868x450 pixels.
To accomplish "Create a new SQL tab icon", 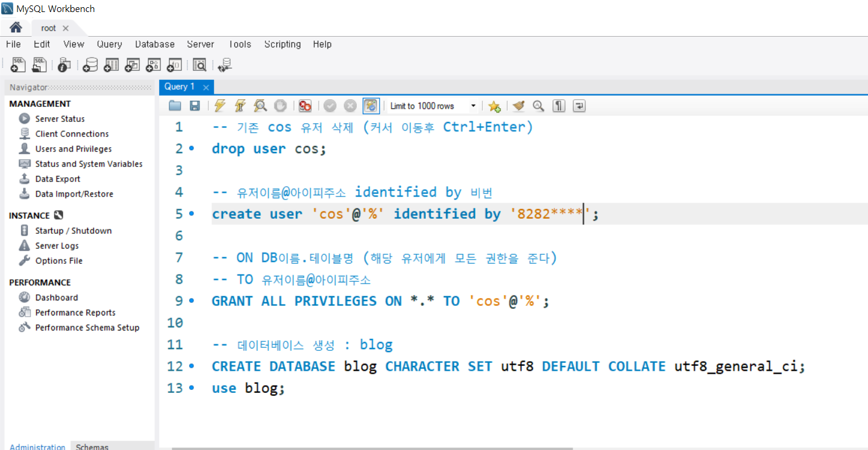I will (x=18, y=65).
